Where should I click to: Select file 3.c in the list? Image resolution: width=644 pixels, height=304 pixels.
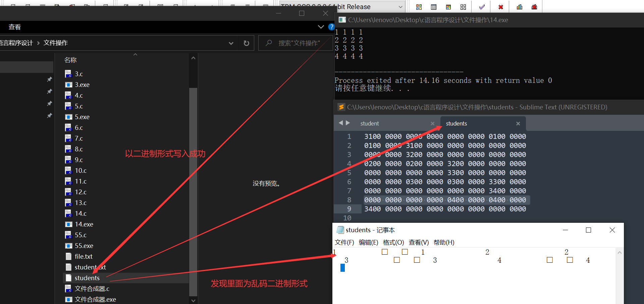pos(79,74)
